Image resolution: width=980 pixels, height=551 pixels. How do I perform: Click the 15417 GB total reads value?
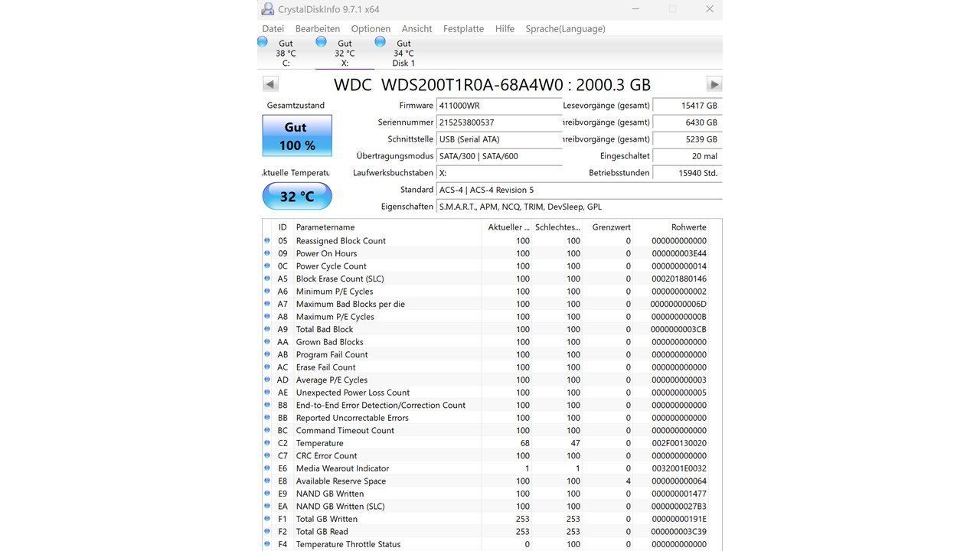pos(687,106)
